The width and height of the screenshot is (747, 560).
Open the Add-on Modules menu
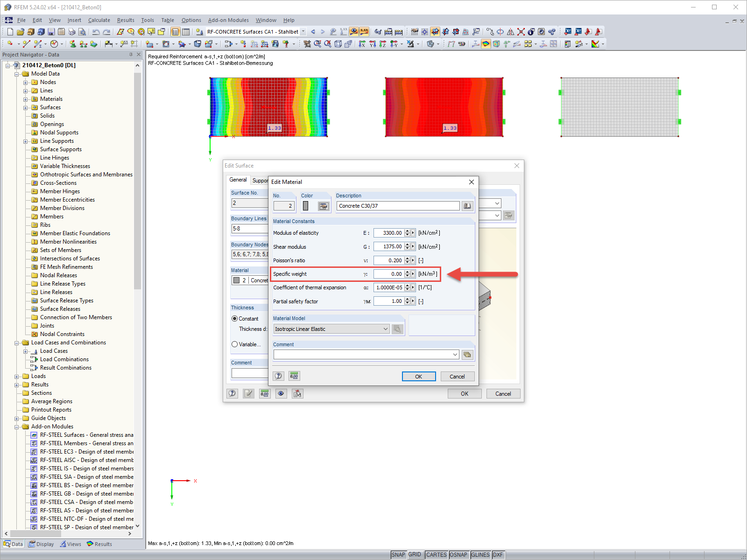point(228,20)
